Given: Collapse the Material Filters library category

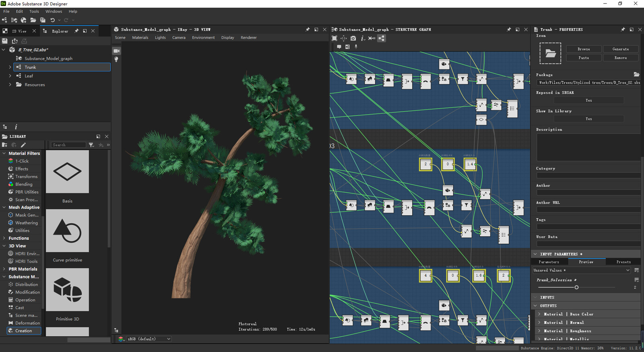Looking at the screenshot, I should click(x=4, y=153).
